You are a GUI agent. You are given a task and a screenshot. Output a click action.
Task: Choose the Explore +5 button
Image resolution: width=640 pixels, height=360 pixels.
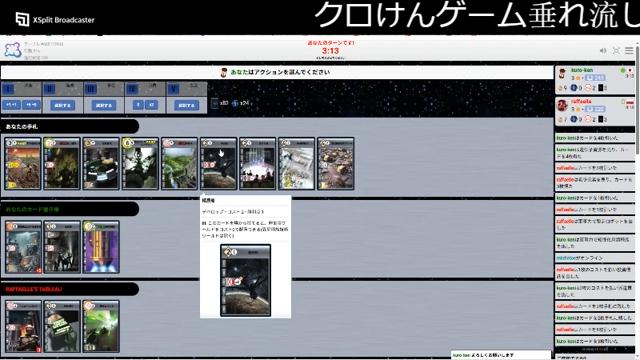pyautogui.click(x=31, y=105)
